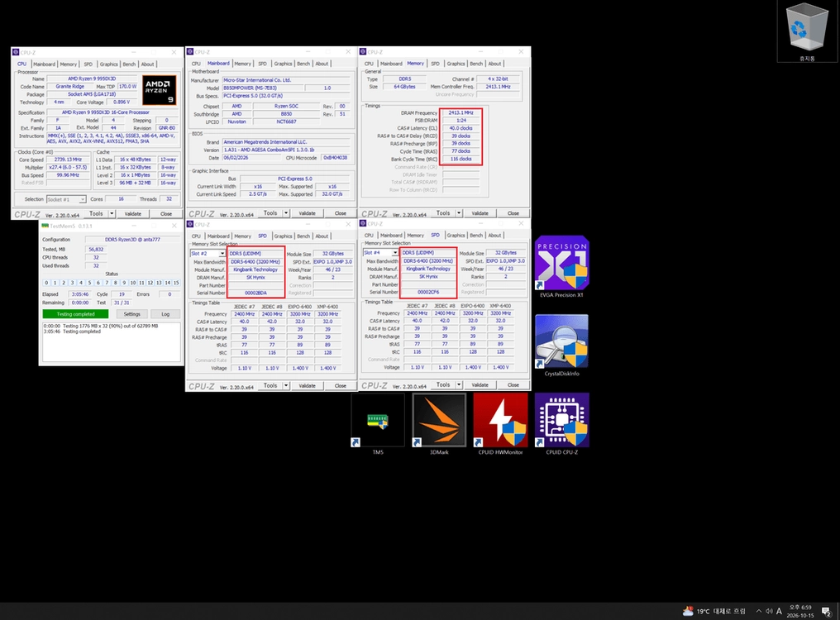840x620 pixels.
Task: Click 'SK Hynix' DRAM manufacturer in Slot #4 window
Action: click(428, 276)
